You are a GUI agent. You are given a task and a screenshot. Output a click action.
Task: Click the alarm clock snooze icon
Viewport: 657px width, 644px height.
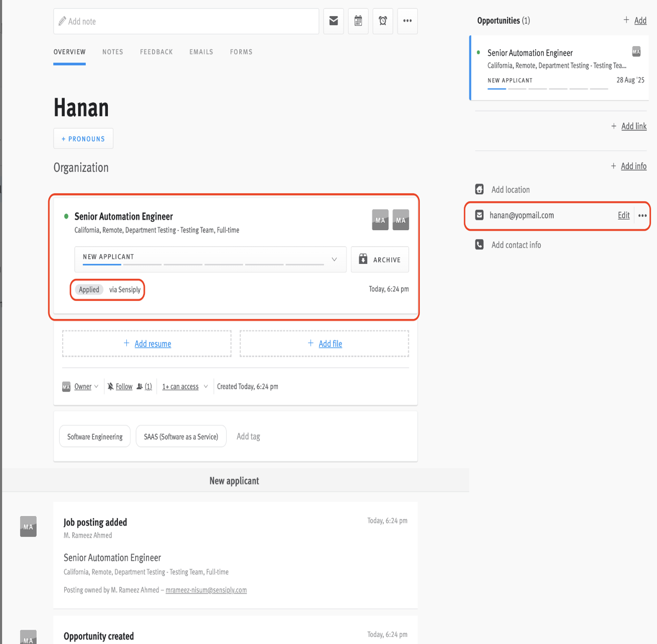coord(383,21)
